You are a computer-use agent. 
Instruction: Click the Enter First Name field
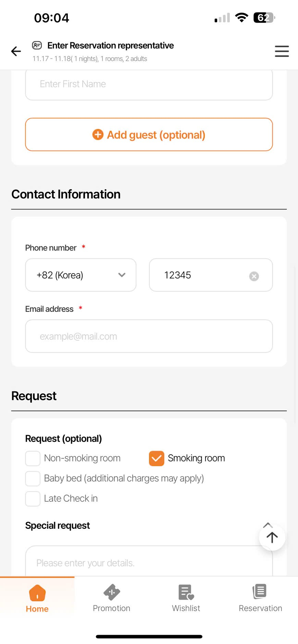(149, 84)
